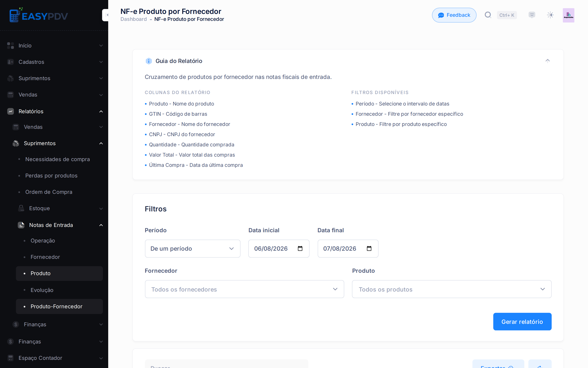Select Produto-Fornecedor in sidebar
Screen dimensions: 588x368
[x=59, y=306]
